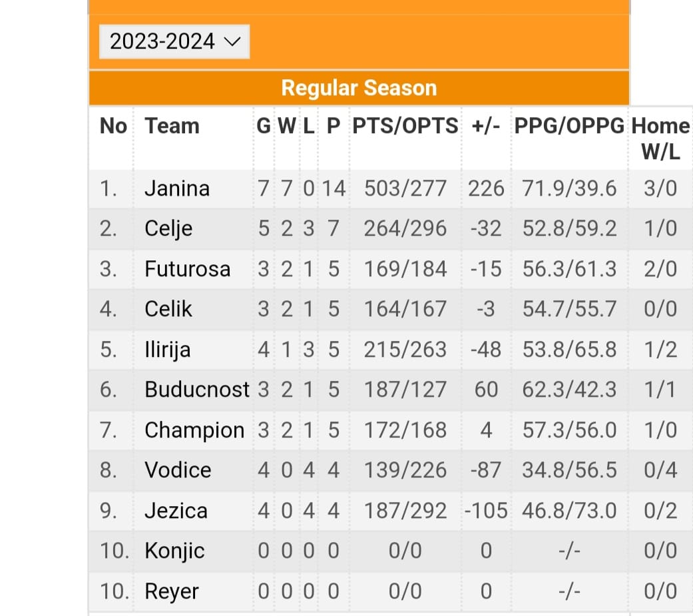Click Janina's 503/277 points cell
The height and width of the screenshot is (616, 693).
pos(405,188)
